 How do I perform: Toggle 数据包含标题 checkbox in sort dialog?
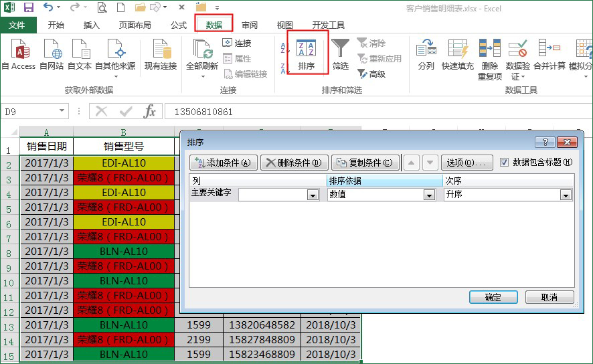(504, 163)
